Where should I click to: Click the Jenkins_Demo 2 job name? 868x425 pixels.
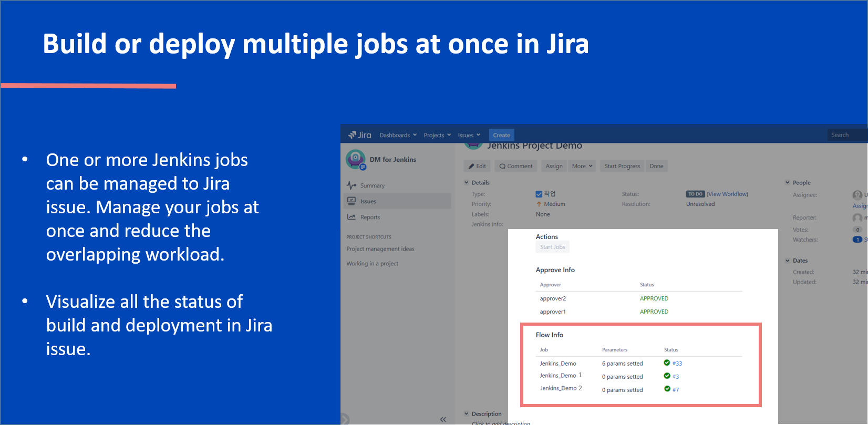[x=561, y=388]
